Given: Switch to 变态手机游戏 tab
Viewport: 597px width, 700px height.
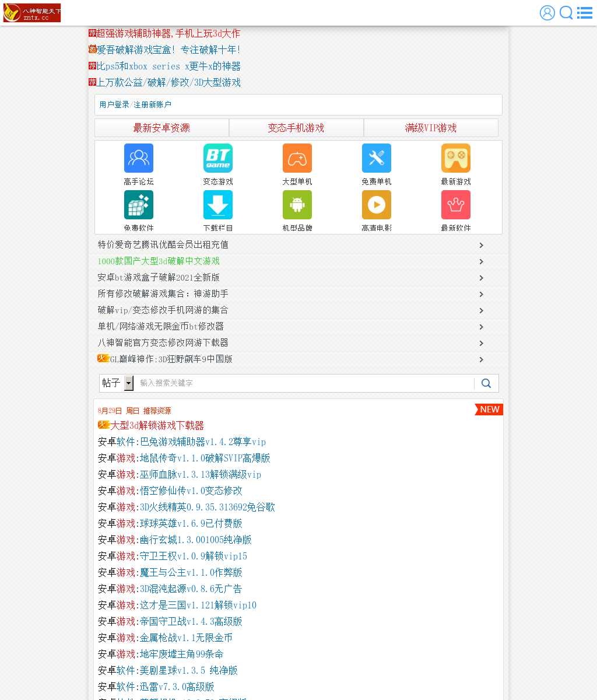Looking at the screenshot, I should tap(296, 128).
